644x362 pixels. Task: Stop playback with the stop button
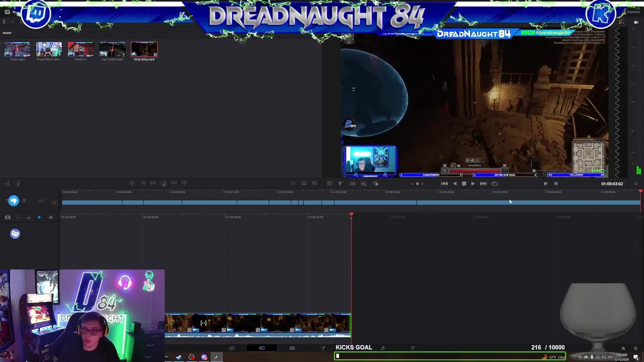pyautogui.click(x=464, y=184)
